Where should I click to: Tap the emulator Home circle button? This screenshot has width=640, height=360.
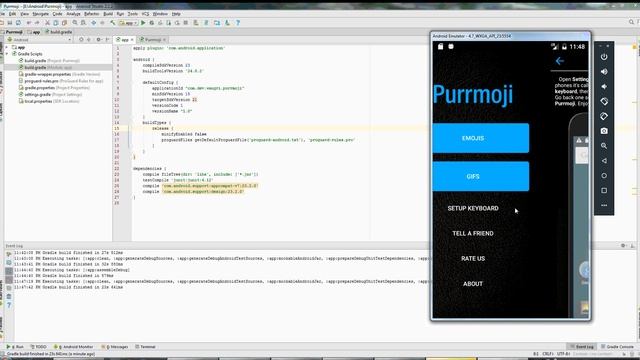604,176
